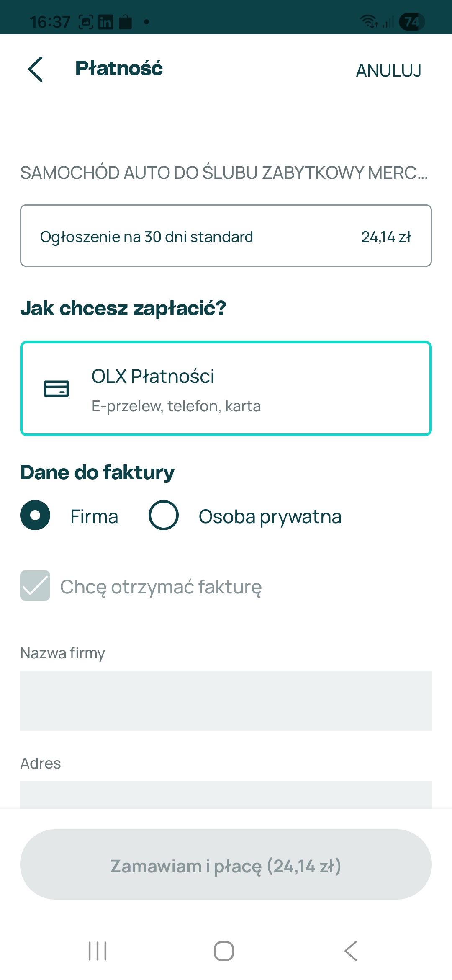Tap the Nazwa firmy input field
Image resolution: width=452 pixels, height=980 pixels.
(x=226, y=700)
